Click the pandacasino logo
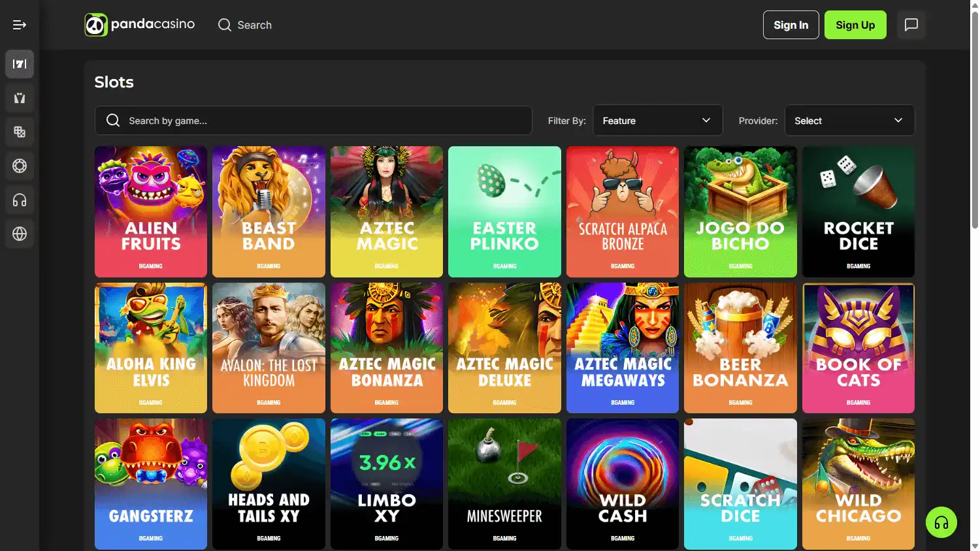This screenshot has width=980, height=551. click(x=140, y=25)
